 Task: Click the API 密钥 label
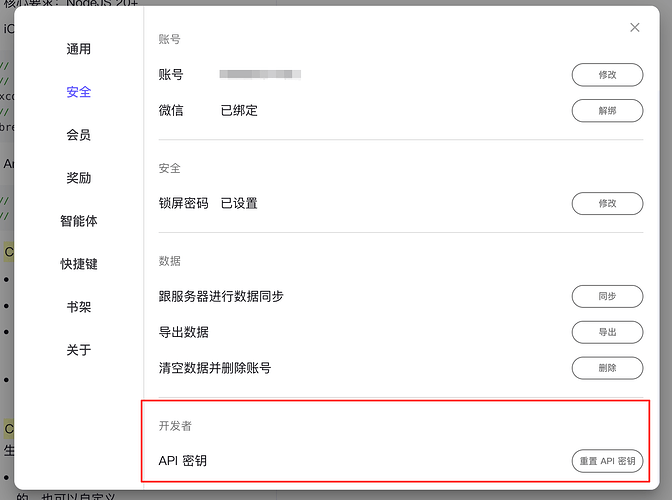pos(183,461)
